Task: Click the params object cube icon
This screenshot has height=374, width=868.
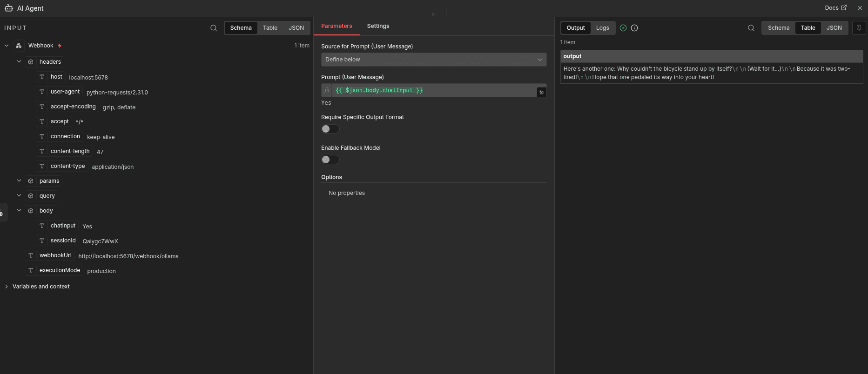Action: coord(31,181)
